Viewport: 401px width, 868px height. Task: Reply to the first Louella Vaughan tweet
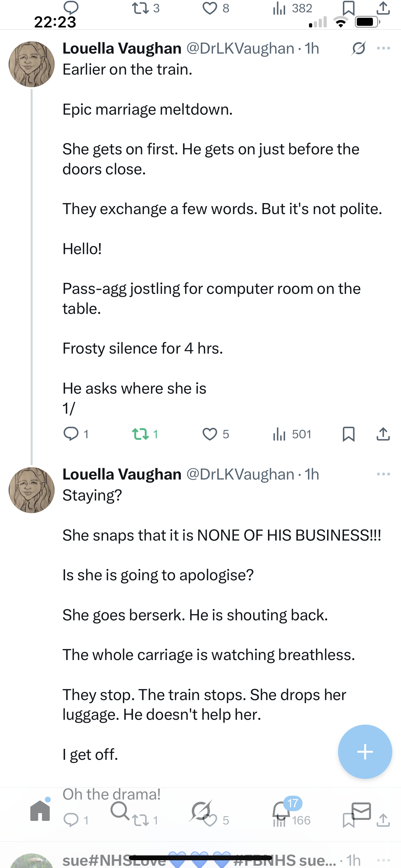tap(71, 434)
